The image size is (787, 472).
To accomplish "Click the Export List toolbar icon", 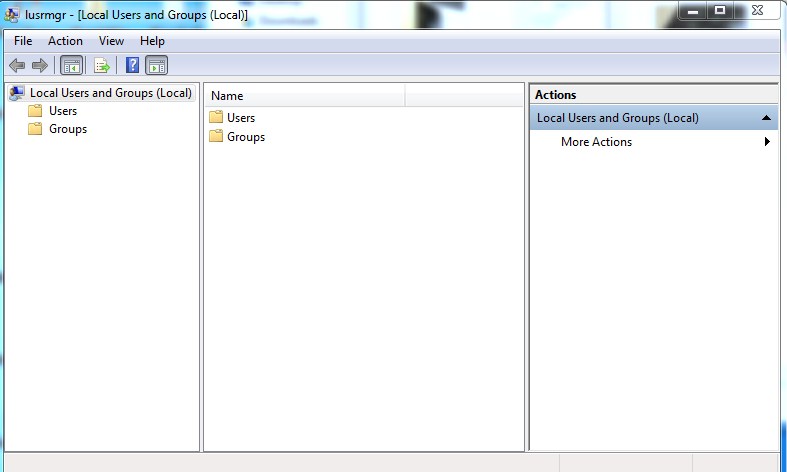I will pyautogui.click(x=102, y=65).
